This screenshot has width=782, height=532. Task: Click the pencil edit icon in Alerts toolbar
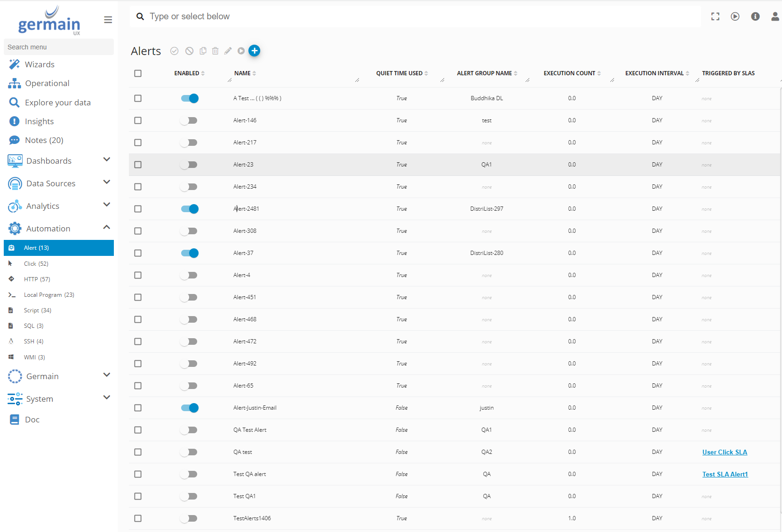tap(228, 51)
